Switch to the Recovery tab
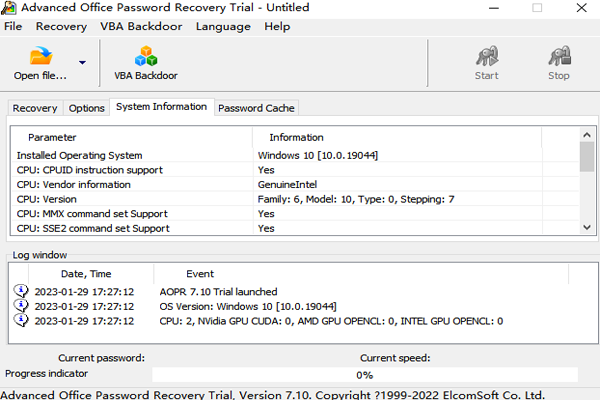This screenshot has width=600, height=400. (x=35, y=108)
